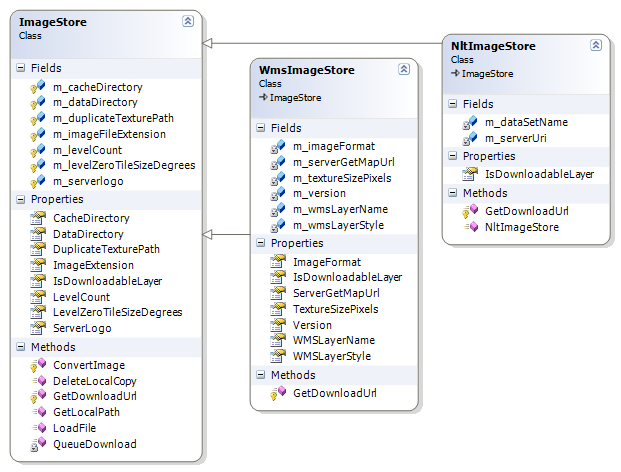
Task: Select m_wmsLayerName field
Action: [341, 209]
